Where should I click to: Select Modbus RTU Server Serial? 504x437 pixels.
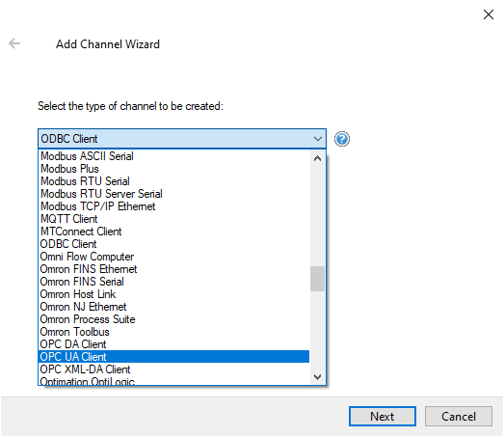173,194
